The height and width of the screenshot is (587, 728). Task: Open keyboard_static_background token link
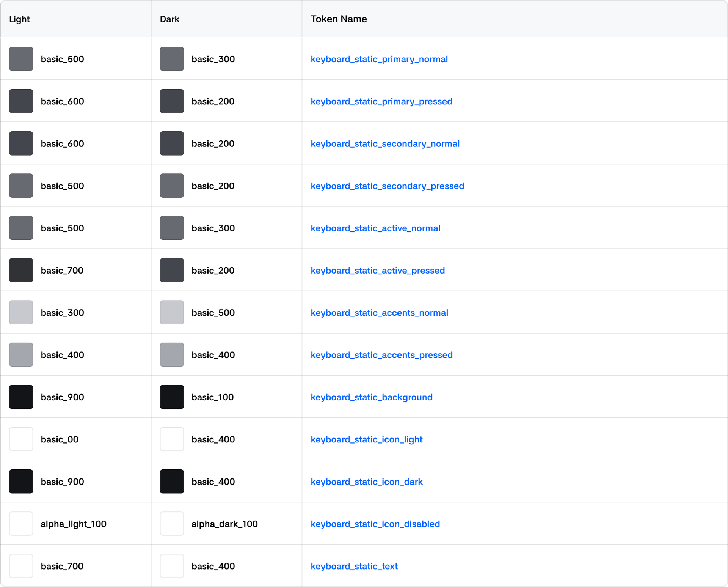[x=371, y=397]
